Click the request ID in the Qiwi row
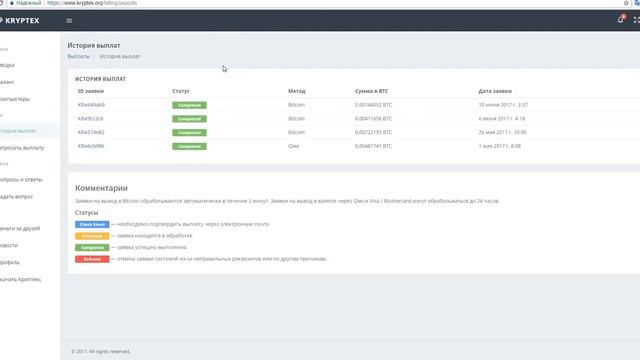 pos(91,146)
